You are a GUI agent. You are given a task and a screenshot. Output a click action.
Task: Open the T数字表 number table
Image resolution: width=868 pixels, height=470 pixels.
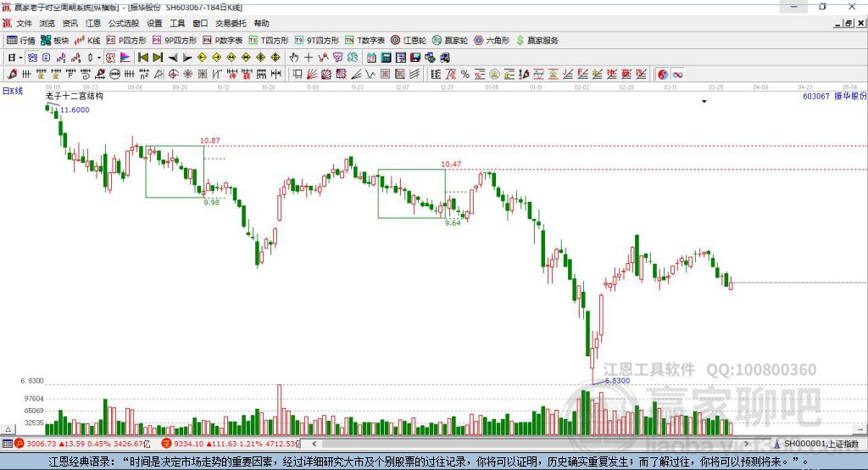(x=364, y=40)
